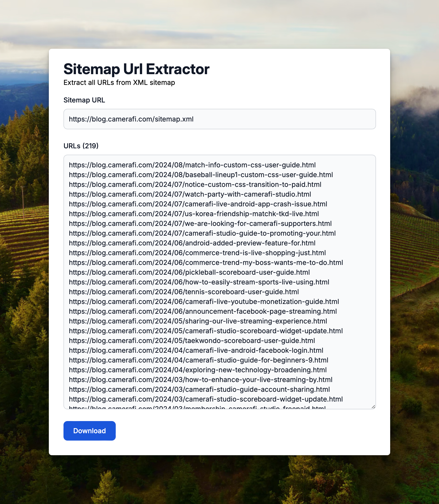Viewport: 439px width, 504px height.
Task: Click the watch-party-with-camerafi-studio URL line
Action: click(x=190, y=194)
